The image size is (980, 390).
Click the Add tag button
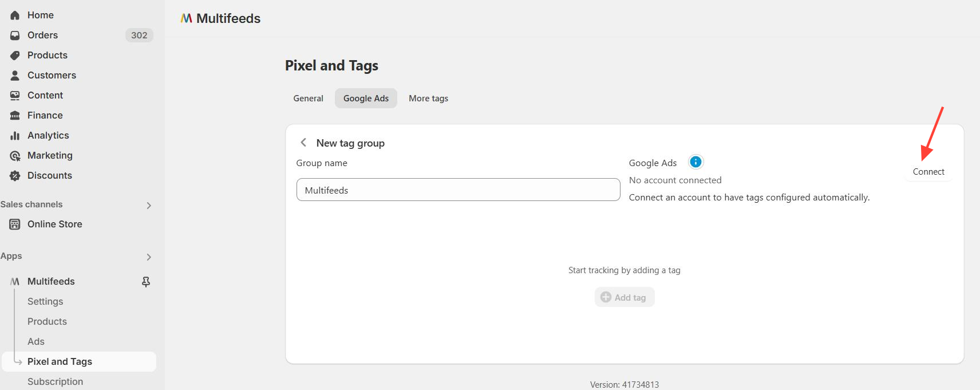(x=625, y=297)
